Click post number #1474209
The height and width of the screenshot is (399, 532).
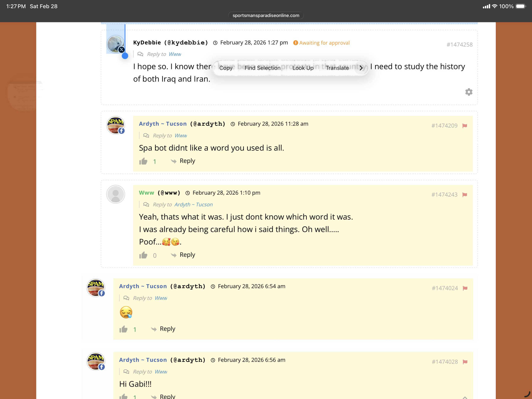[x=444, y=126]
